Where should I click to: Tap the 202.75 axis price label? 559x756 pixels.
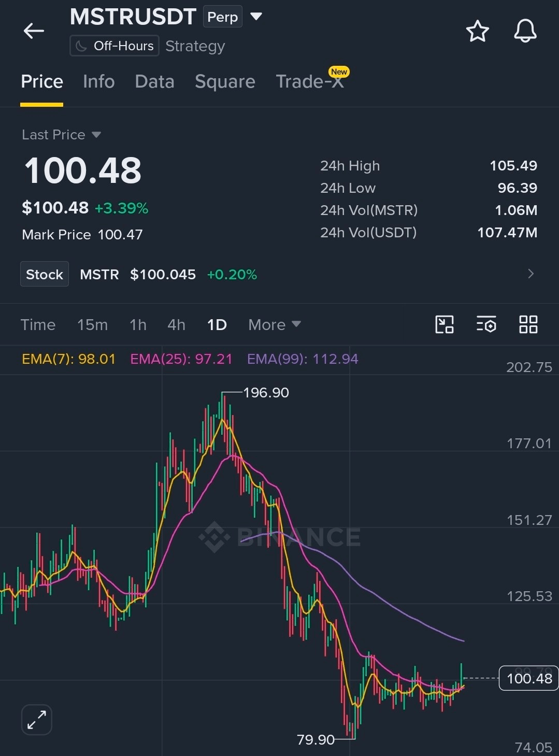point(529,367)
